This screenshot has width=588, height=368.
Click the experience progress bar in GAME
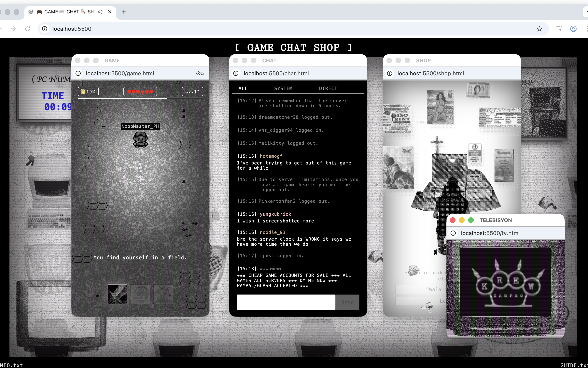tap(140, 98)
